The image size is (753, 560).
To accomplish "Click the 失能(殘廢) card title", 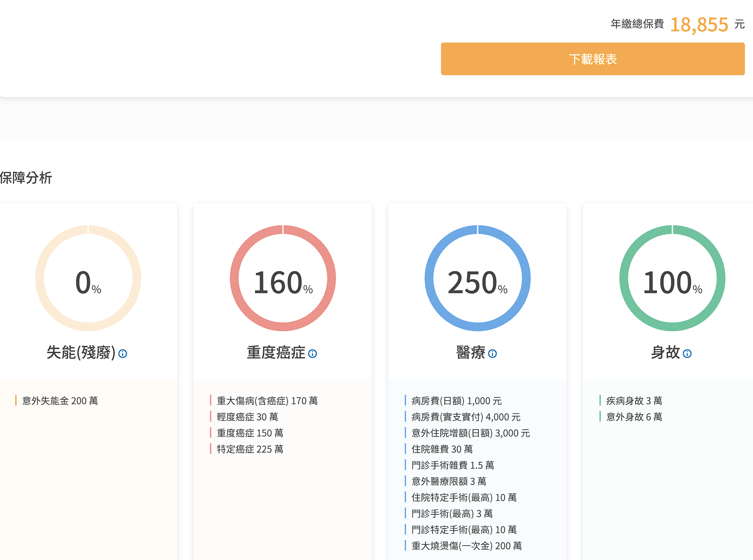I will coord(81,353).
